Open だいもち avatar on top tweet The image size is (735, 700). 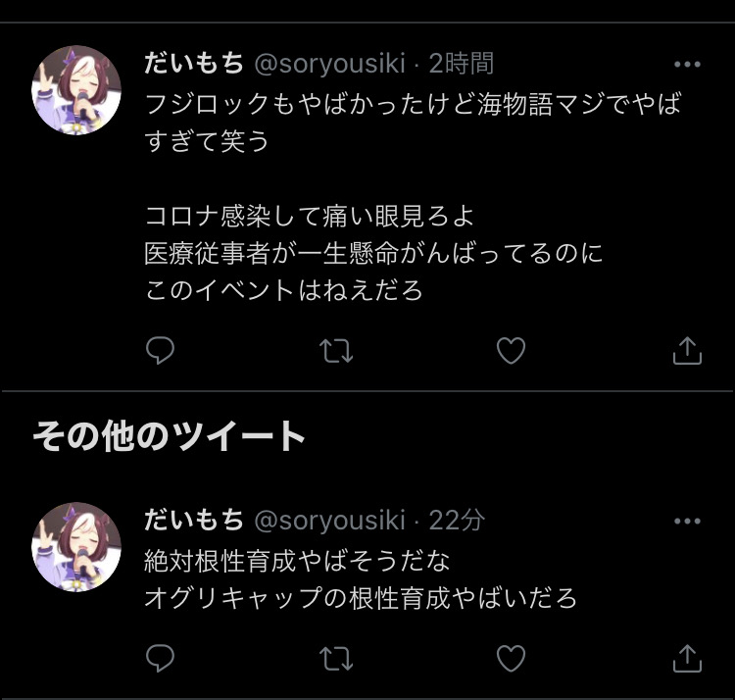[x=76, y=90]
